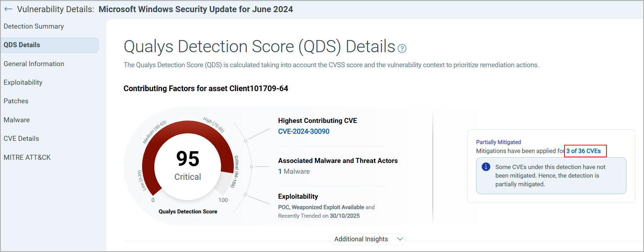644x252 pixels.
Task: Switch to the Patches section
Action: pyautogui.click(x=16, y=101)
